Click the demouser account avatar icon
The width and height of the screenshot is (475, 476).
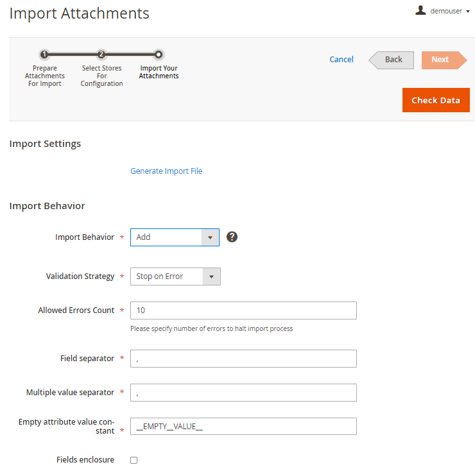click(x=420, y=10)
